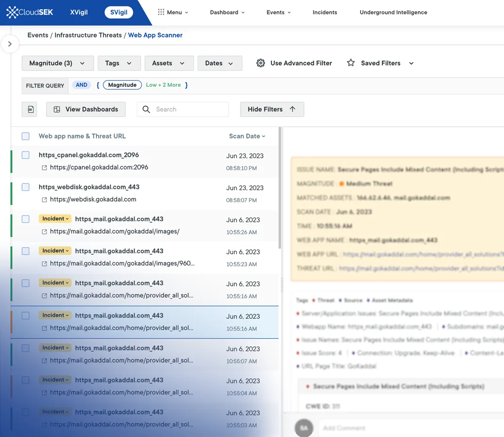Open the Dates filter dropdown
504x437 pixels.
(x=220, y=63)
